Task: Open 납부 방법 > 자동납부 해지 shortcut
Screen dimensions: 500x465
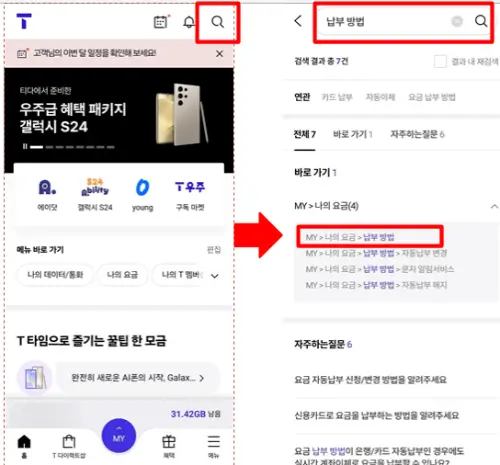Action: (x=376, y=285)
